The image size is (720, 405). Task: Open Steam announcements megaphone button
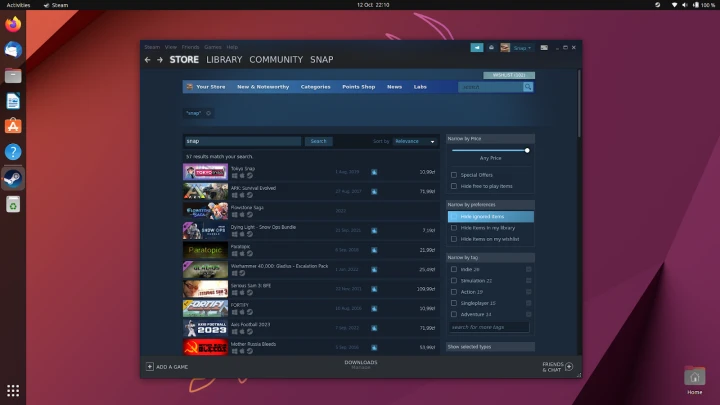click(x=477, y=48)
